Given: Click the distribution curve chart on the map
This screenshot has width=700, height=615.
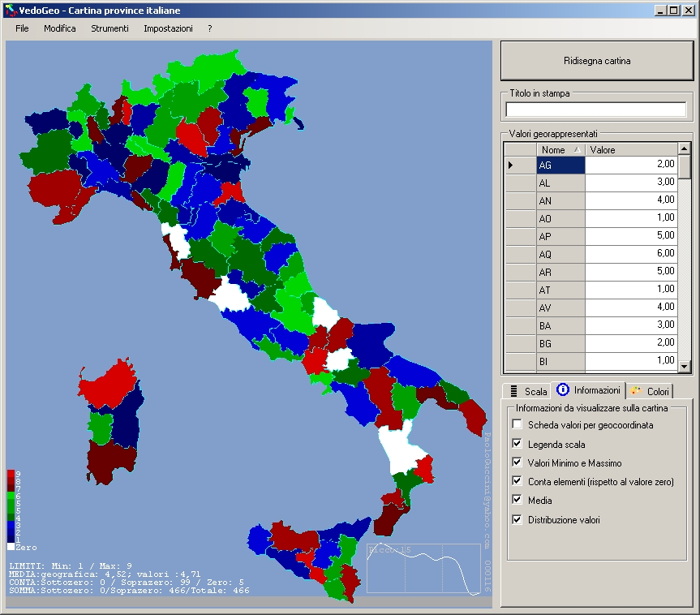Looking at the screenshot, I should click(423, 569).
